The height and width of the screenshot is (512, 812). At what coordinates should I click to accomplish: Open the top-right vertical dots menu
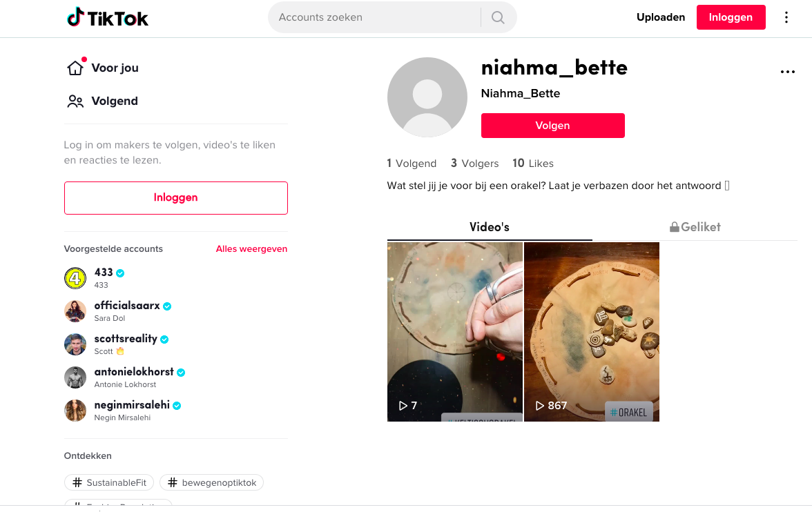(x=786, y=17)
